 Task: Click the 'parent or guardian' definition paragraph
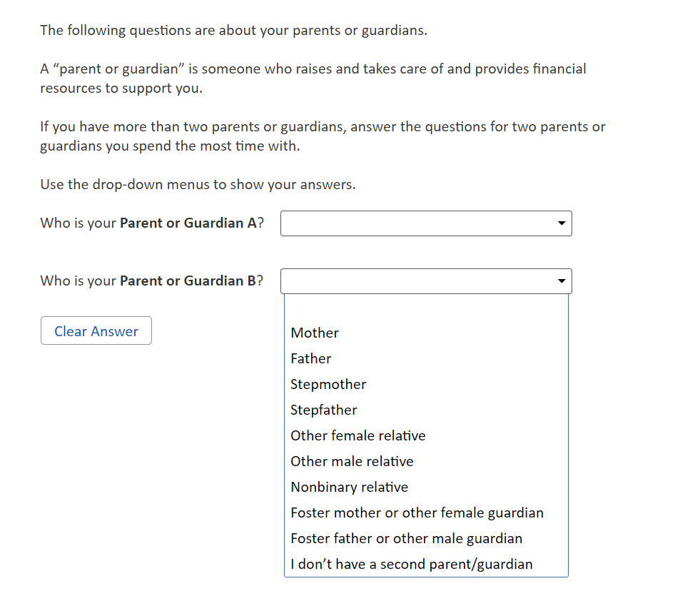point(313,79)
